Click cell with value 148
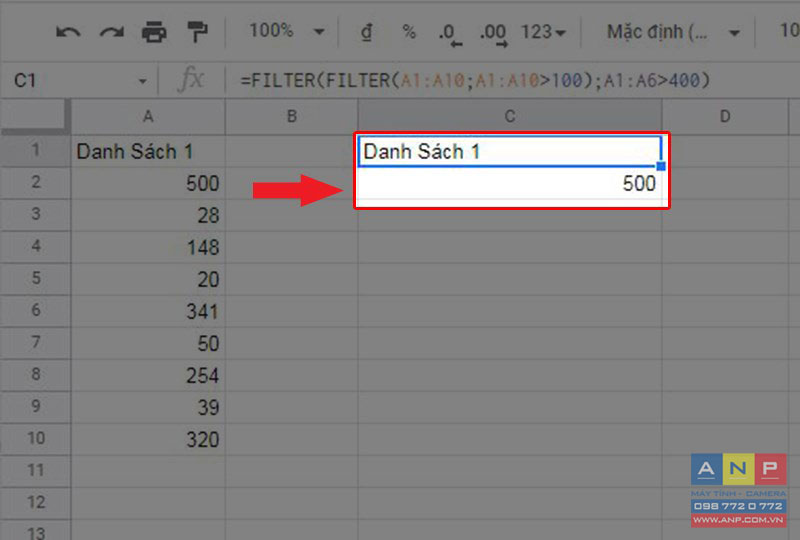The image size is (800, 540). pyautogui.click(x=148, y=247)
